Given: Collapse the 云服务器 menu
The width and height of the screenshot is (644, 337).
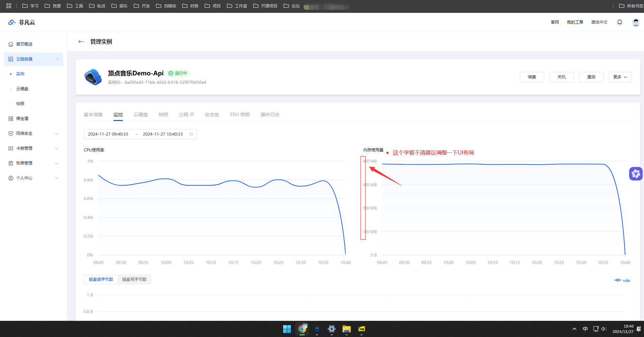Looking at the screenshot, I should 57,59.
